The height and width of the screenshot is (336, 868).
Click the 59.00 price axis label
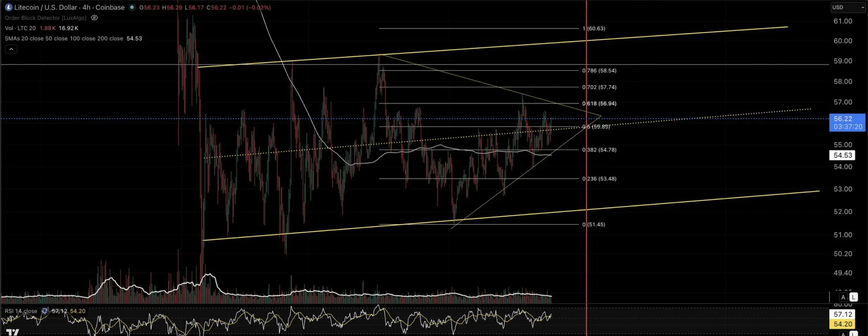click(x=843, y=61)
